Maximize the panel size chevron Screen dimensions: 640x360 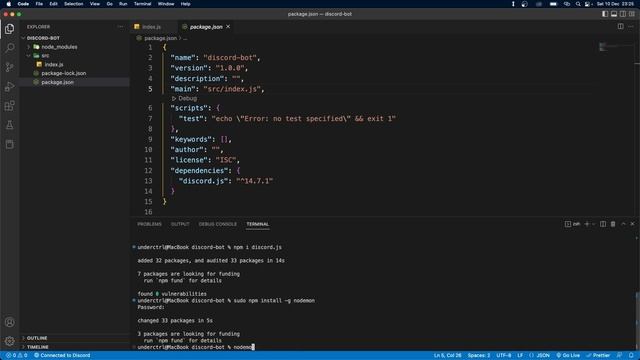coord(623,224)
